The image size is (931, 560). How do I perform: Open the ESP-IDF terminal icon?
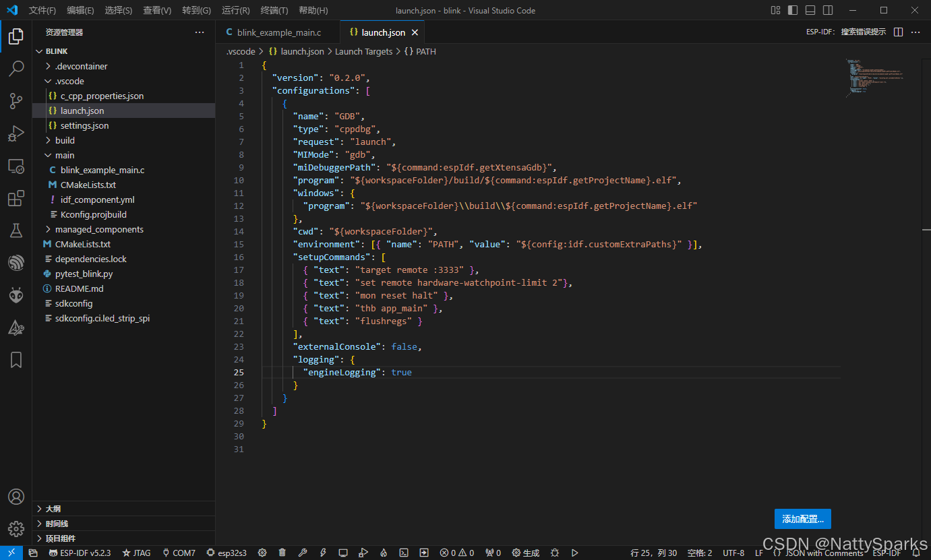[x=404, y=553]
